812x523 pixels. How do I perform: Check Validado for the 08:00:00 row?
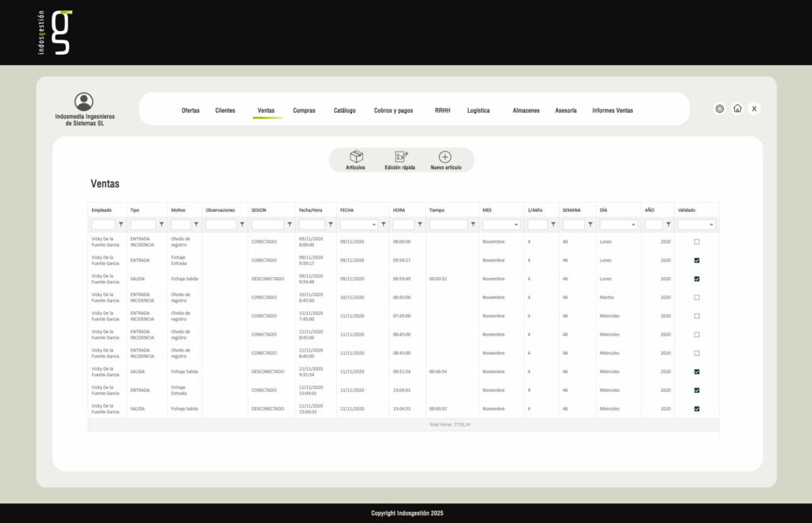(x=696, y=242)
